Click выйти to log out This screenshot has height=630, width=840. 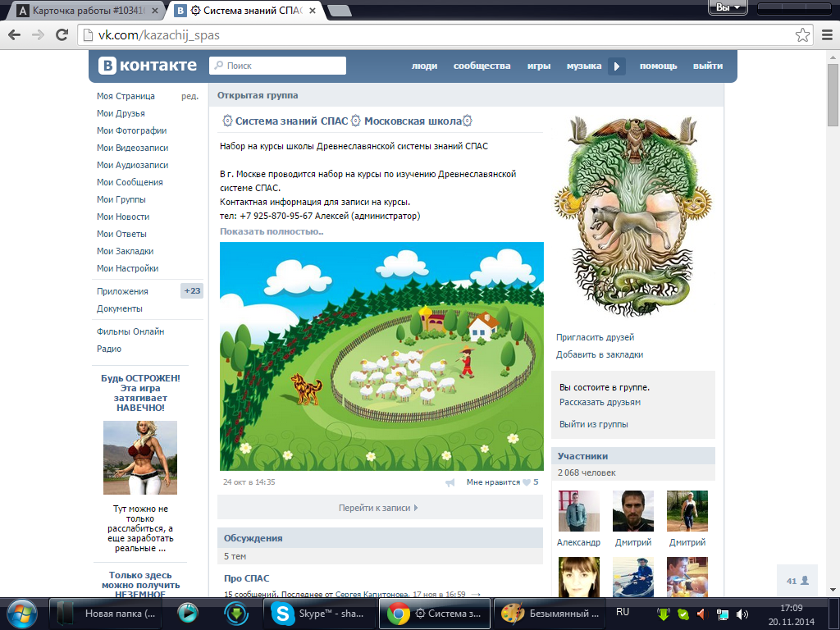point(708,66)
